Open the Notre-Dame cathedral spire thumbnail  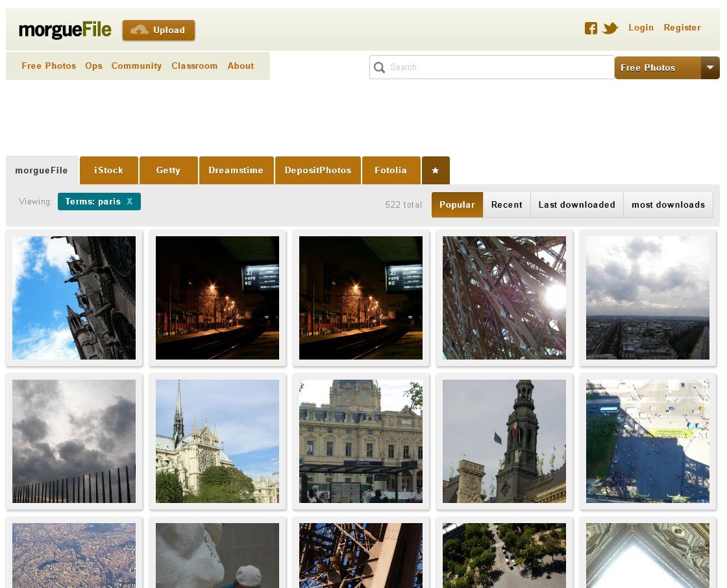click(217, 441)
